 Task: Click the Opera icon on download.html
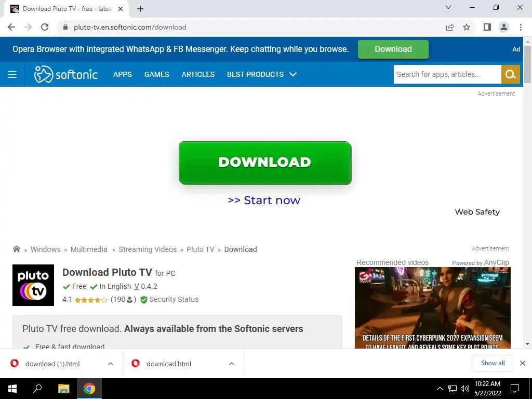[136, 363]
